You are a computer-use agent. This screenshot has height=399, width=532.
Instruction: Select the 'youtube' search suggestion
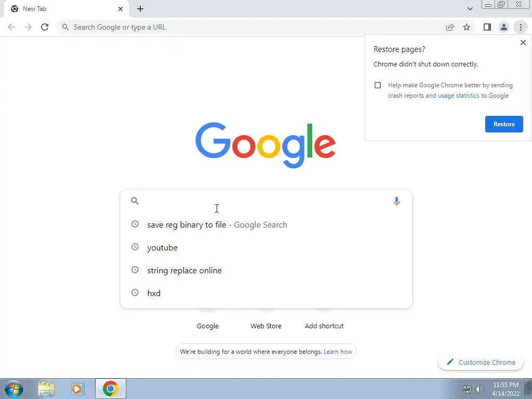(266, 247)
